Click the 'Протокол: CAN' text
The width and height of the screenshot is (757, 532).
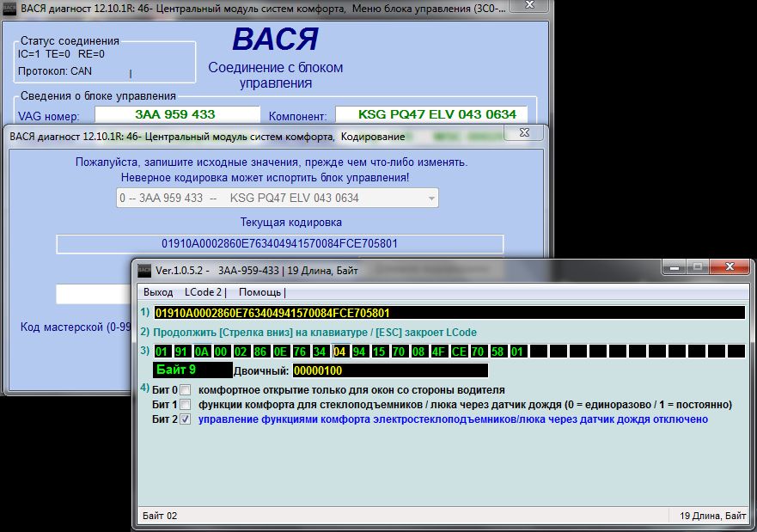[x=54, y=71]
